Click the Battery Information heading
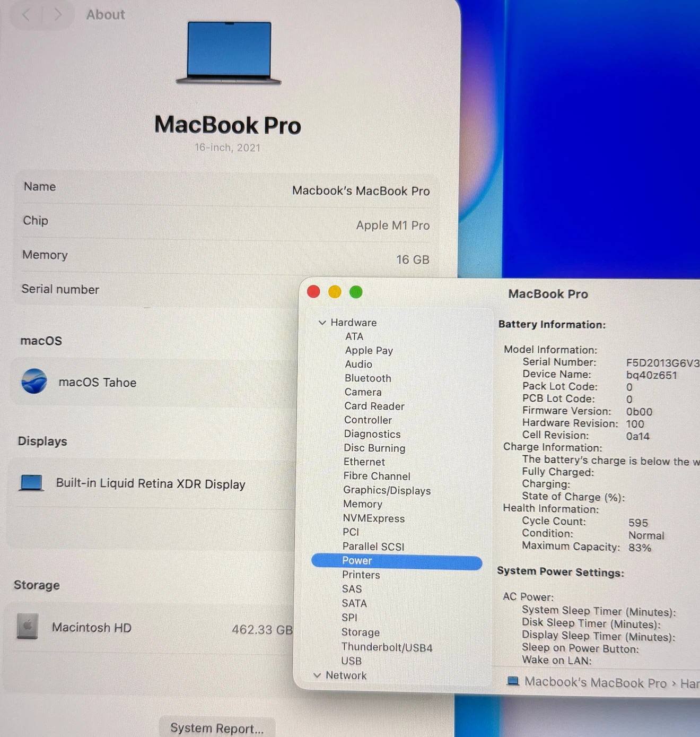 click(552, 324)
